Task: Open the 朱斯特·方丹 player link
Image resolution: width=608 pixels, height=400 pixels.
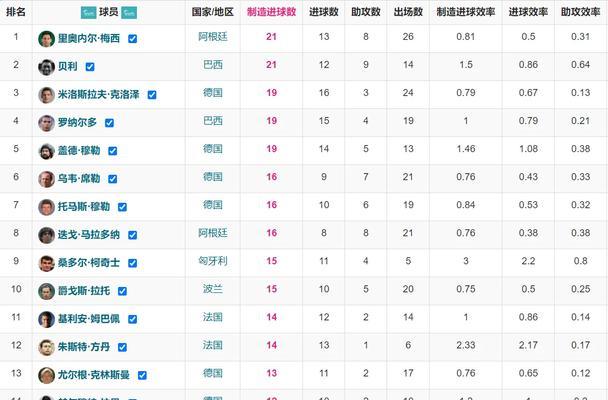Action: (x=84, y=347)
